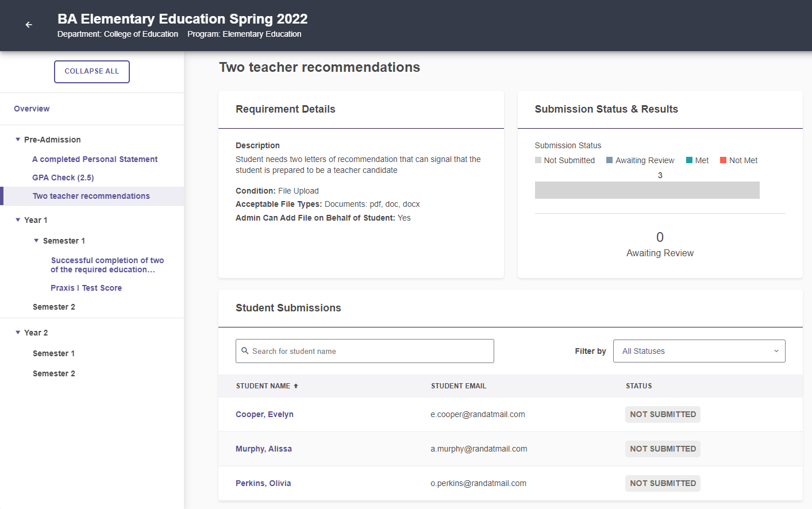
Task: Select GPA Check (2.5) requirement
Action: (63, 178)
